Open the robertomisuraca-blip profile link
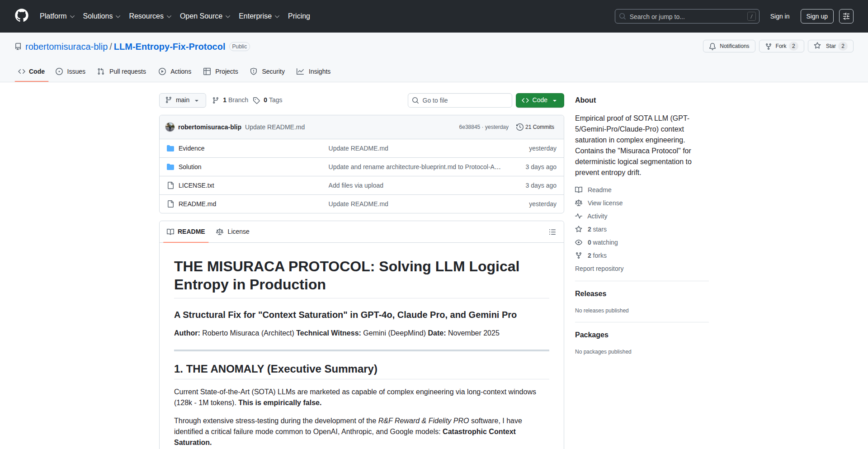 click(x=66, y=46)
